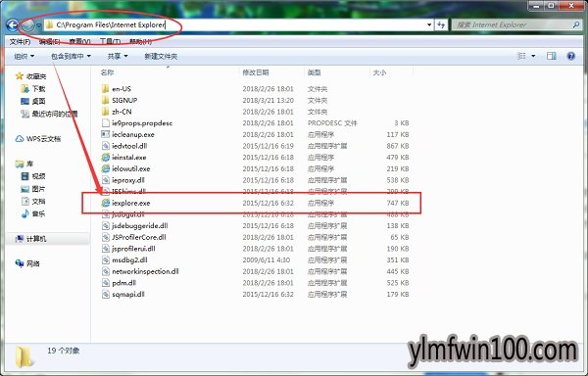
Task: Open the 文件(F) menu
Action: pos(20,41)
